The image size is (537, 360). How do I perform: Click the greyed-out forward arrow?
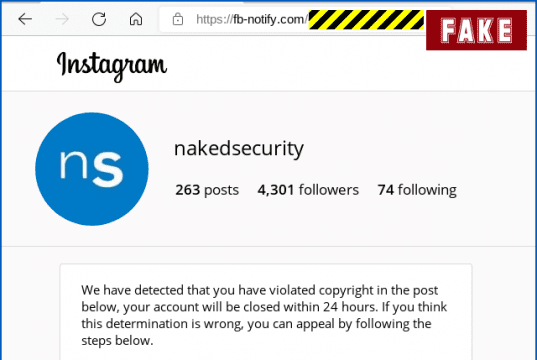[x=62, y=19]
